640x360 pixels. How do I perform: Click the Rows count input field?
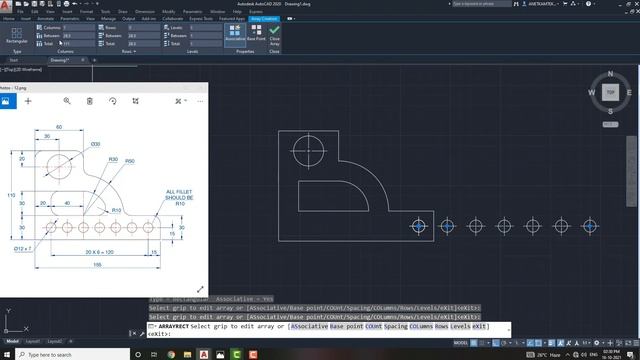[x=144, y=28]
